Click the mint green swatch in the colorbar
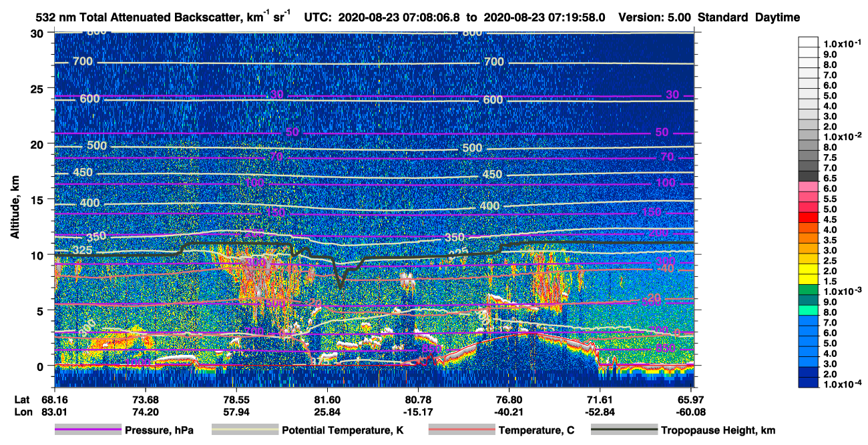Screen dimensions: 868x445 point(809,312)
